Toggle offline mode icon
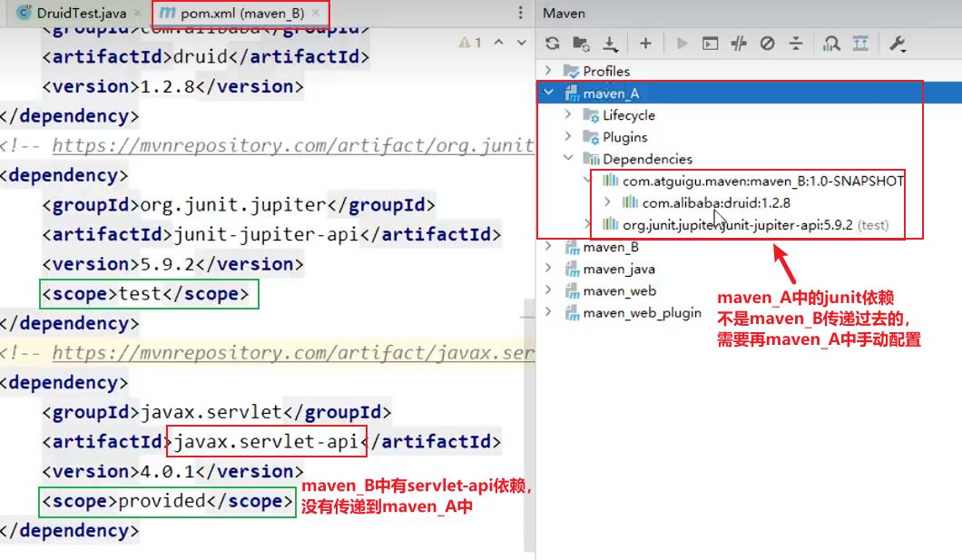The image size is (962, 560). coord(739,44)
